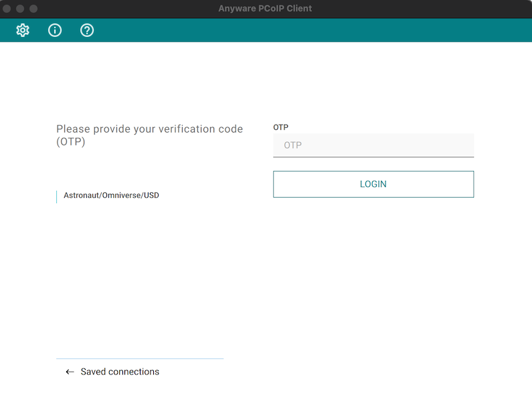Maximize the PCoIP Client window
This screenshot has width=532, height=410.
click(x=33, y=9)
